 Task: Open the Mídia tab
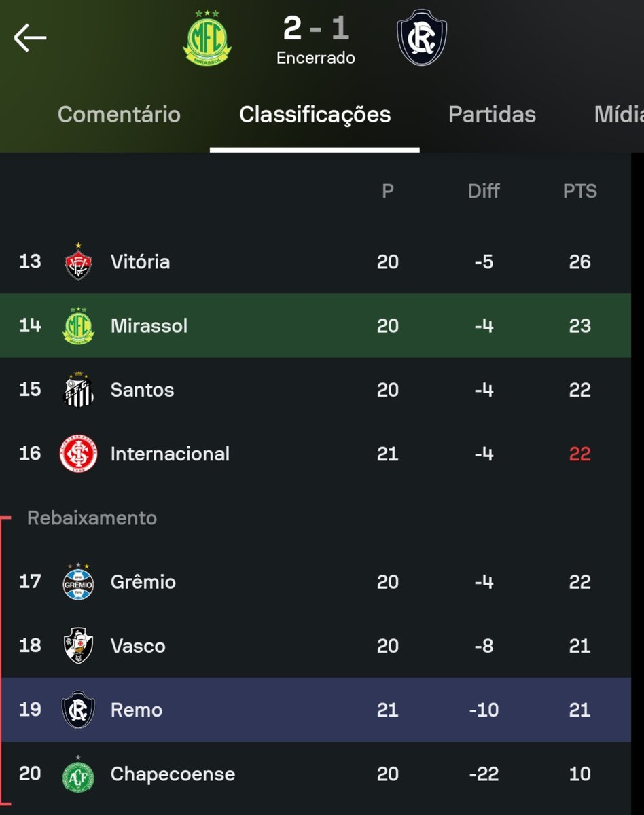tap(618, 114)
